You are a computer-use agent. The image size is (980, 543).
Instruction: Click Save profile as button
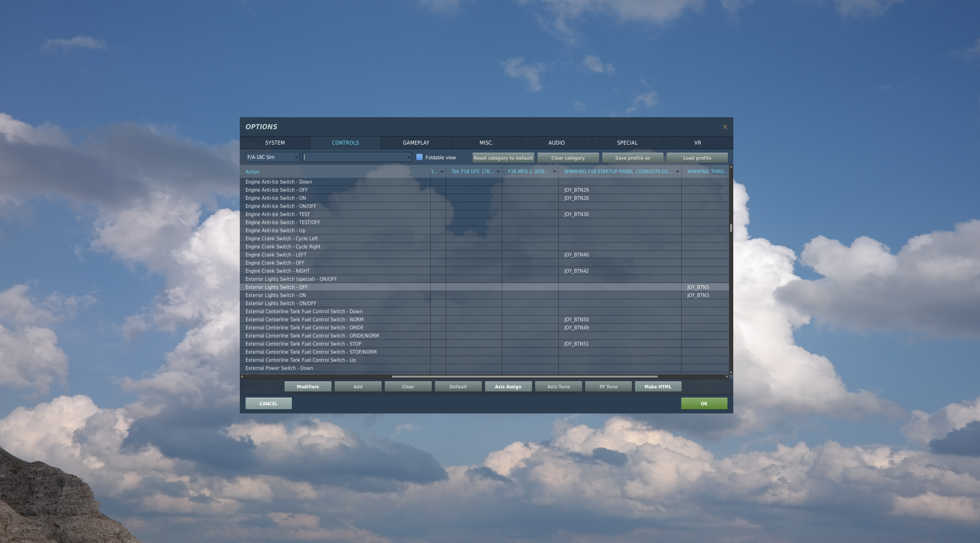point(633,158)
